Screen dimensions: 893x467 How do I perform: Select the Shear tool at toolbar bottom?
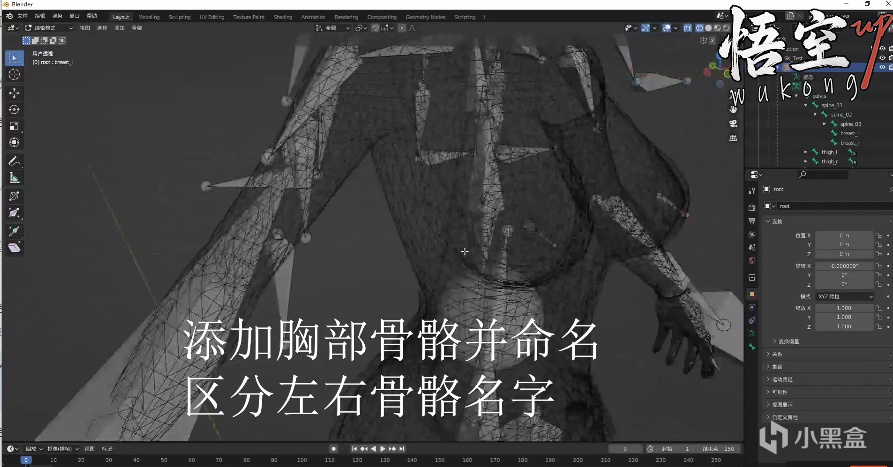(x=14, y=247)
